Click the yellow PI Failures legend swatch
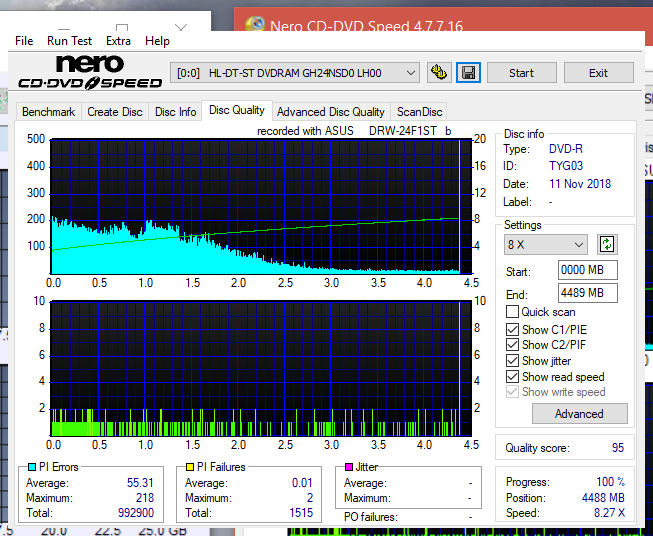Image resolution: width=653 pixels, height=536 pixels. point(190,467)
